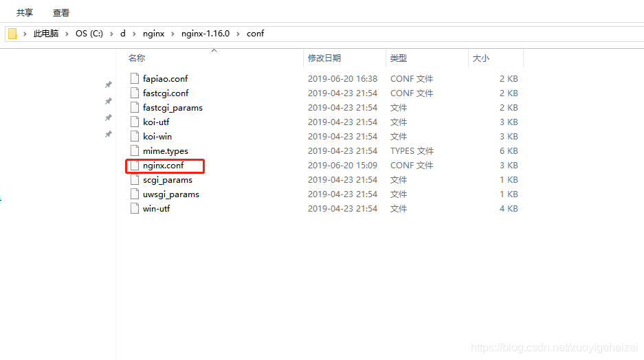Expand chevron after 此电脑 in path

(x=67, y=34)
